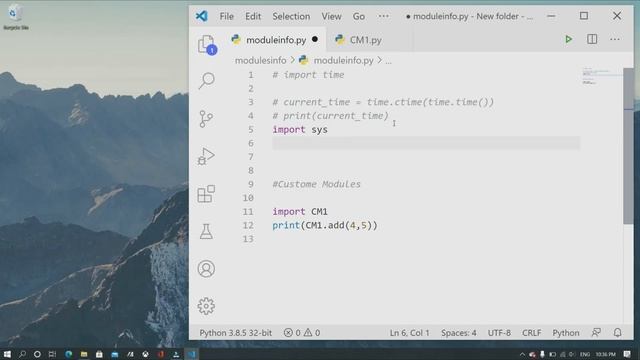Click moduleinfo.py in breadcrumb
This screenshot has height=360, width=640.
(x=343, y=60)
